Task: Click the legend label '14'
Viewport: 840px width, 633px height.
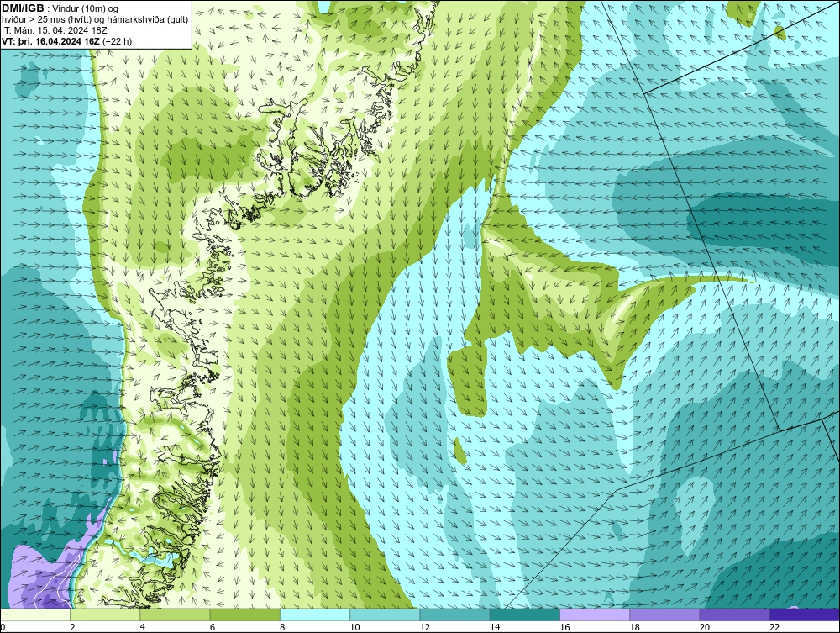Action: pyautogui.click(x=495, y=627)
